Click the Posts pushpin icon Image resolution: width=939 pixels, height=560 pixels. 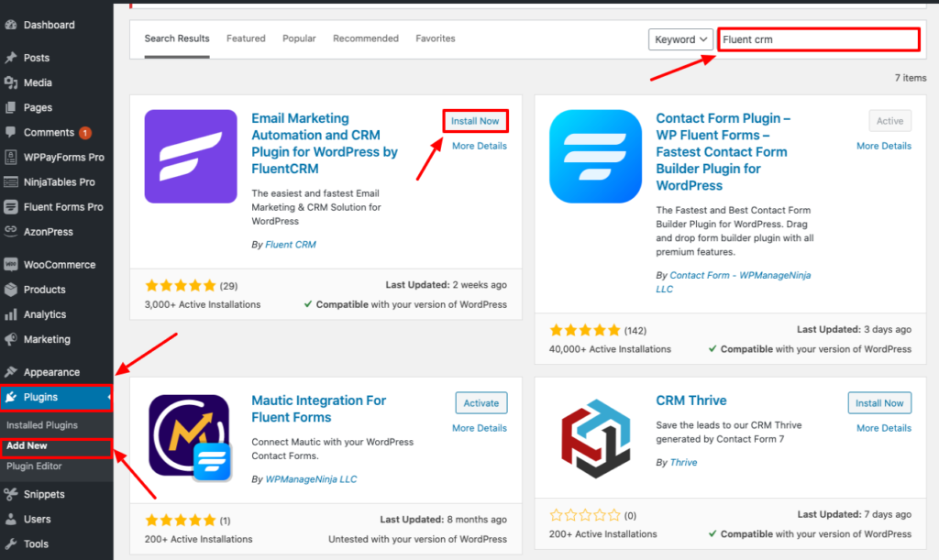11,58
